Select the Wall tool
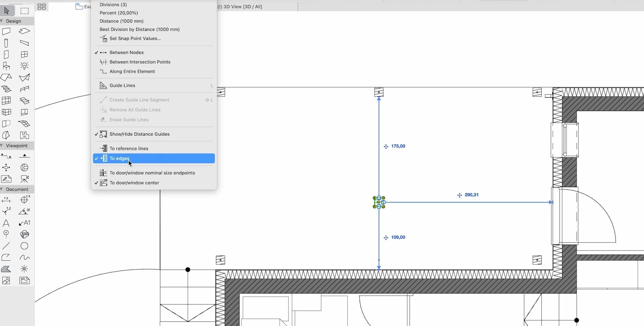The image size is (644, 326). click(6, 31)
